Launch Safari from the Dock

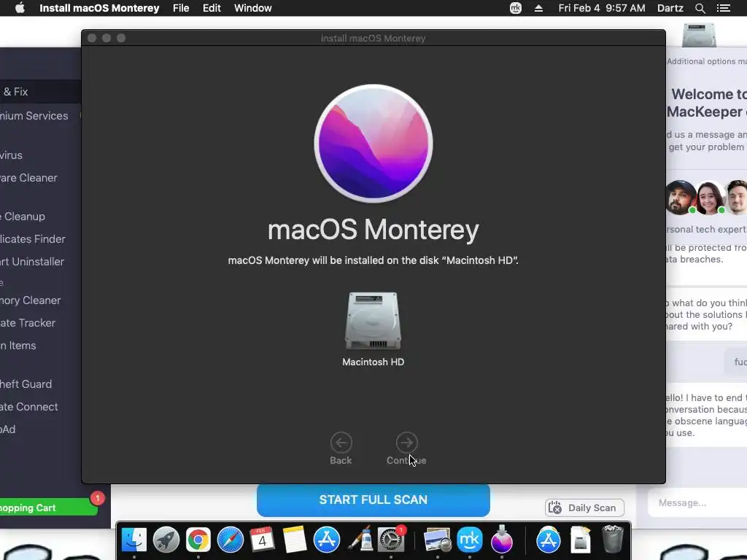(x=231, y=540)
